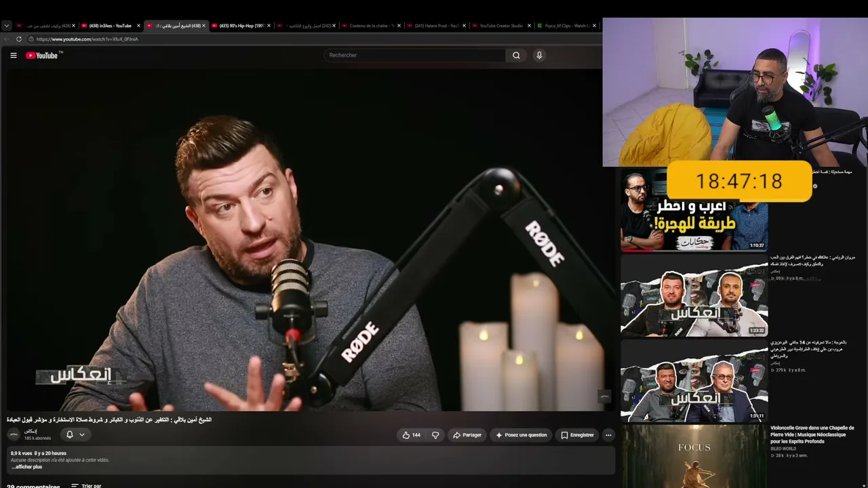Image resolution: width=868 pixels, height=488 pixels.
Task: Start voice search with microphone icon
Action: click(539, 56)
